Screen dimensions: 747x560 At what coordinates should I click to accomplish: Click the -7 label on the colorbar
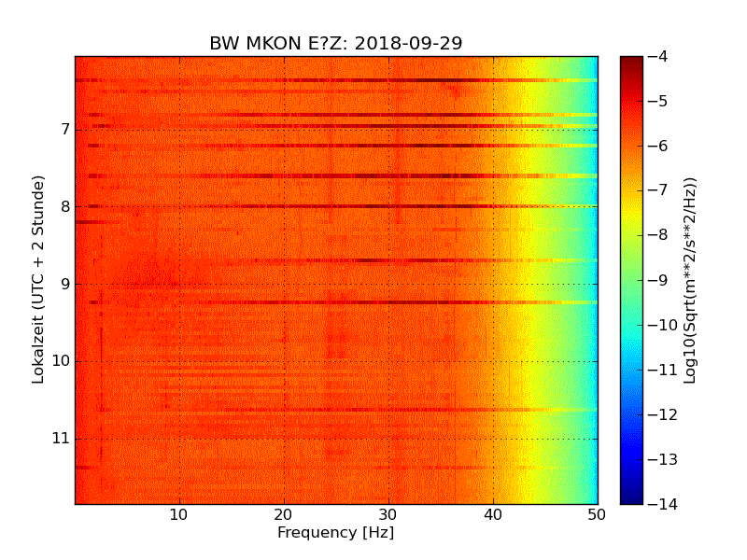point(658,190)
